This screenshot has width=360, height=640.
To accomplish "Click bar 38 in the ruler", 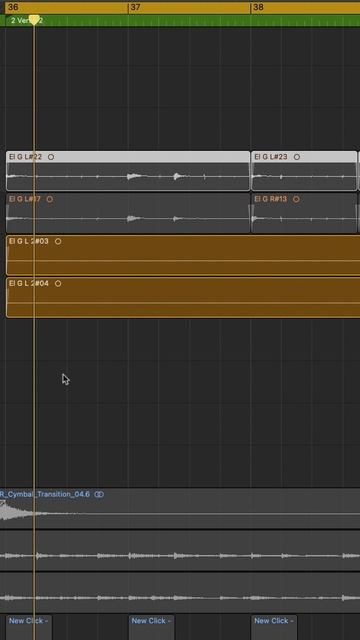I will [258, 7].
